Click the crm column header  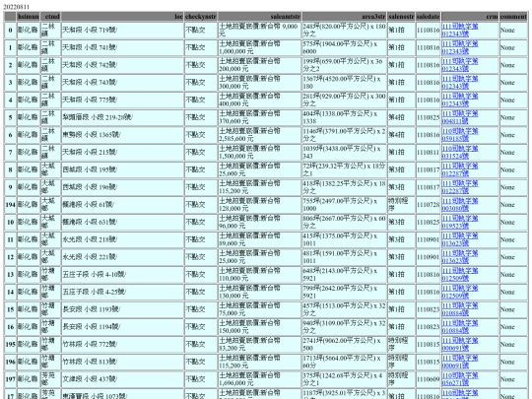(x=470, y=17)
